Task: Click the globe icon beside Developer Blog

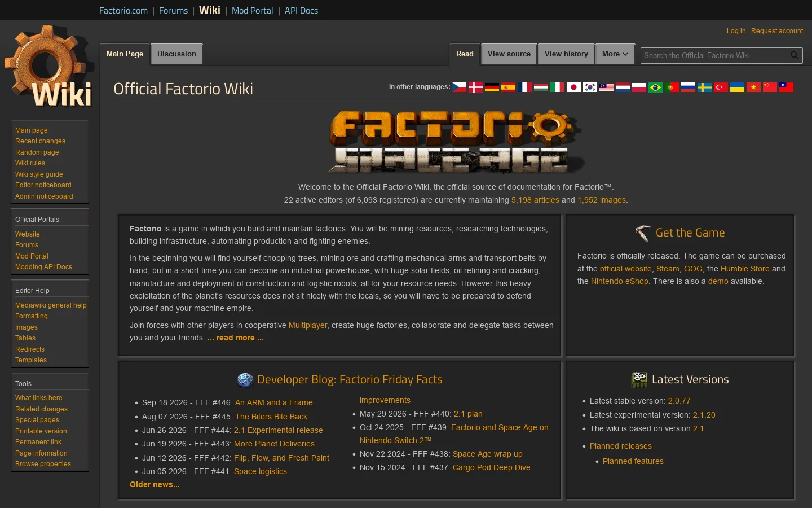Action: (x=245, y=380)
